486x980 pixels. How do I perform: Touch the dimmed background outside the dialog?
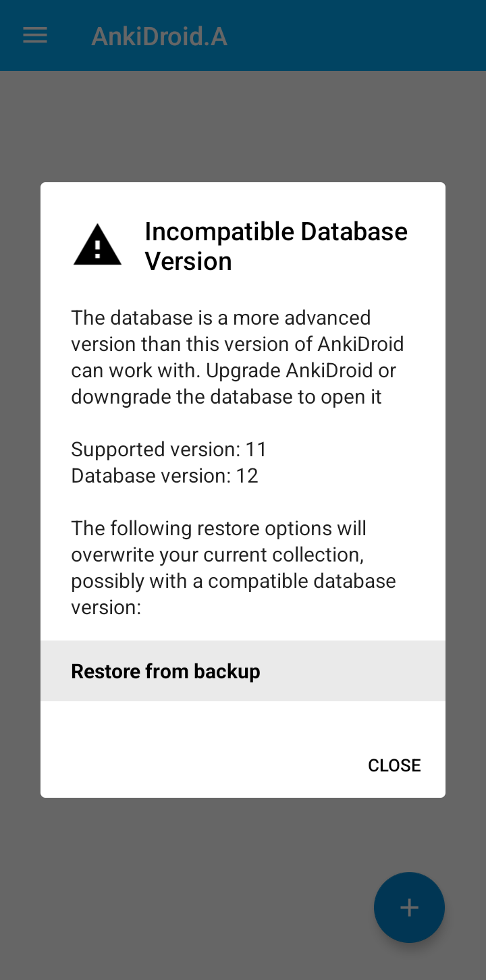[243, 121]
